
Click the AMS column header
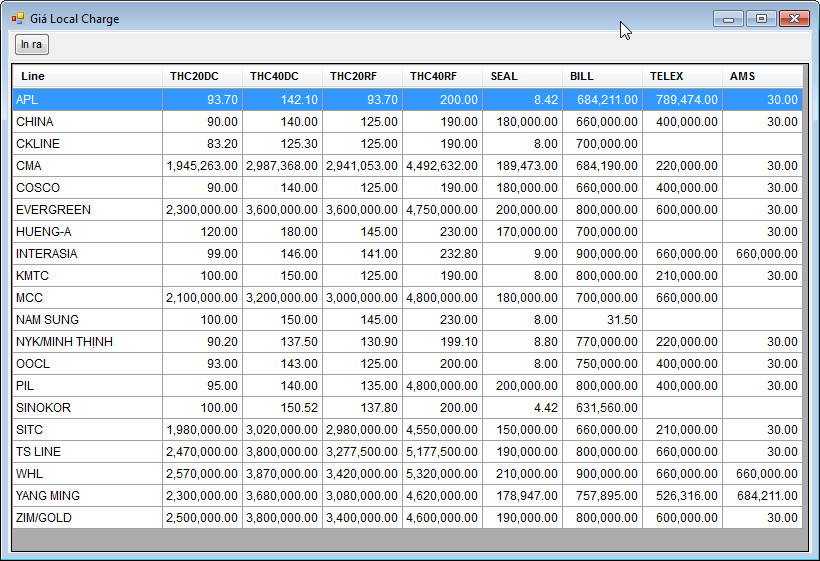[x=762, y=76]
